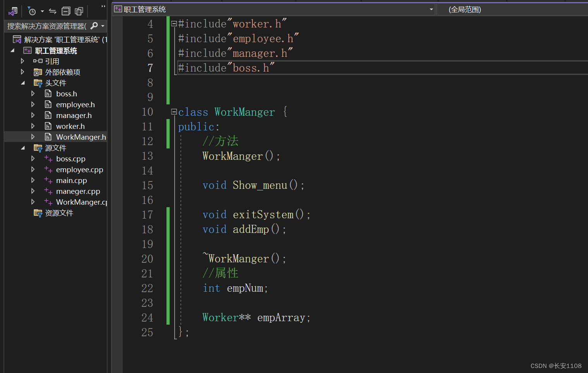
Task: Click line number 7 in the gutter
Action: click(150, 68)
